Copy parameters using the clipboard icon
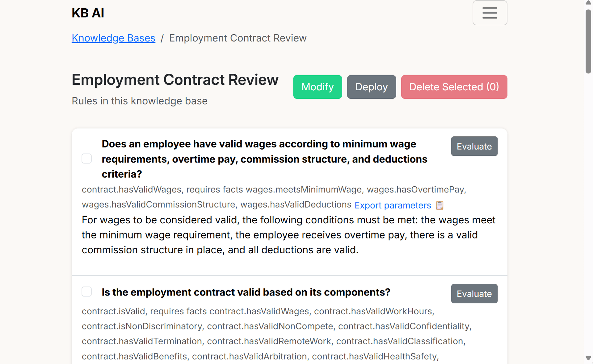This screenshot has width=593, height=364. point(439,205)
